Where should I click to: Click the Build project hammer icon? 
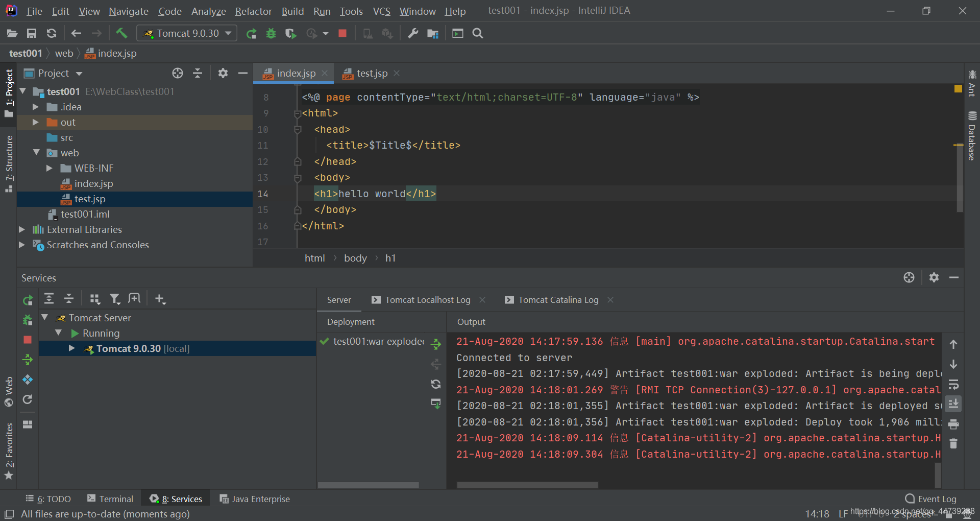coord(121,34)
